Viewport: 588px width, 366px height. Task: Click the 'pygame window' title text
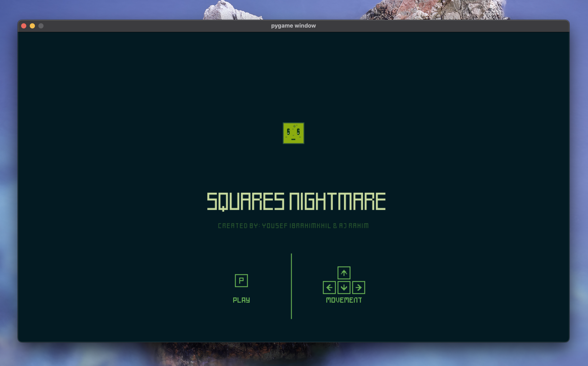click(293, 26)
